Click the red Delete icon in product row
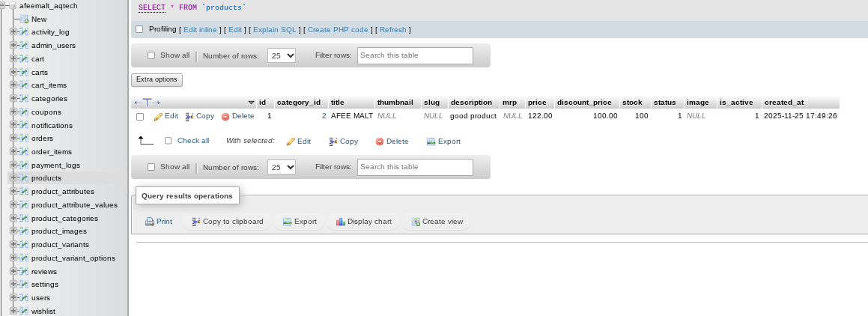868x316 pixels. (225, 117)
